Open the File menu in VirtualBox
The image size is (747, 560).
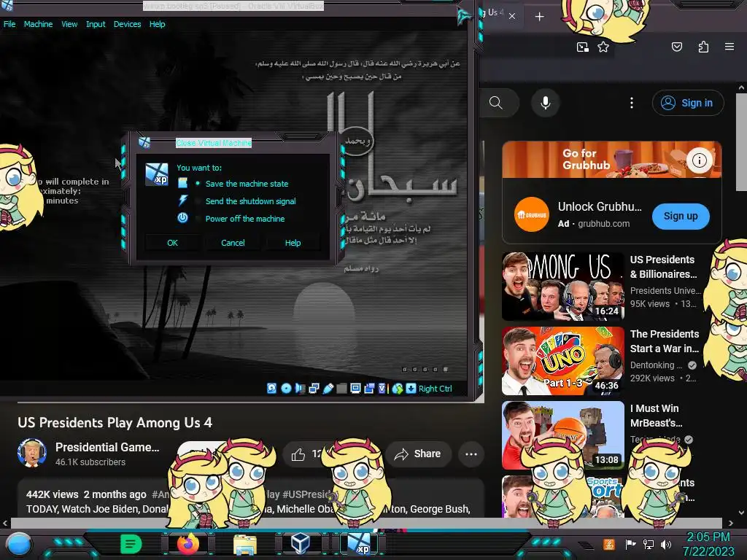pyautogui.click(x=9, y=24)
